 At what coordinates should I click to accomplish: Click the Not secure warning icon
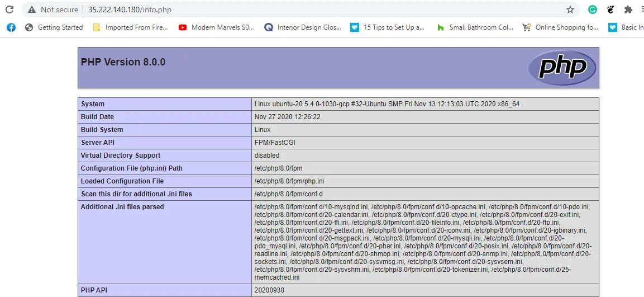point(32,10)
